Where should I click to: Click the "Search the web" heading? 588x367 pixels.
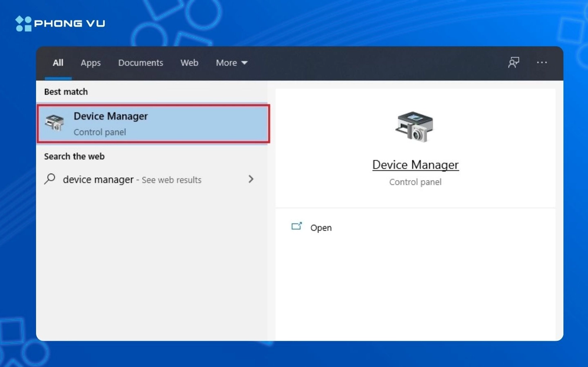tap(74, 156)
